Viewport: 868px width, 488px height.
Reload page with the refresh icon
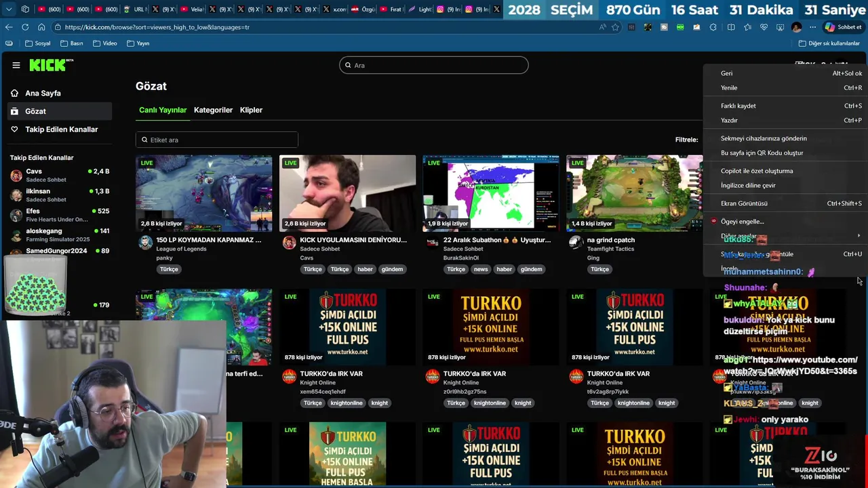point(25,27)
